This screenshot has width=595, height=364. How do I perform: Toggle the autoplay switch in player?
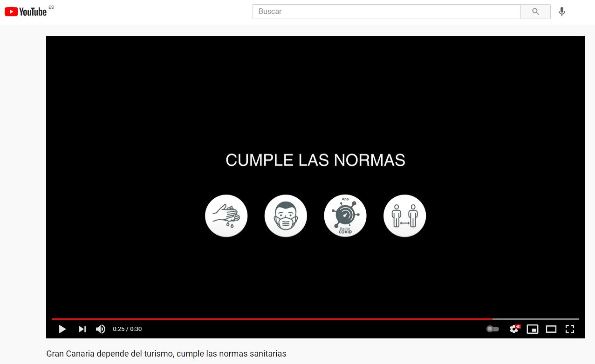tap(492, 329)
